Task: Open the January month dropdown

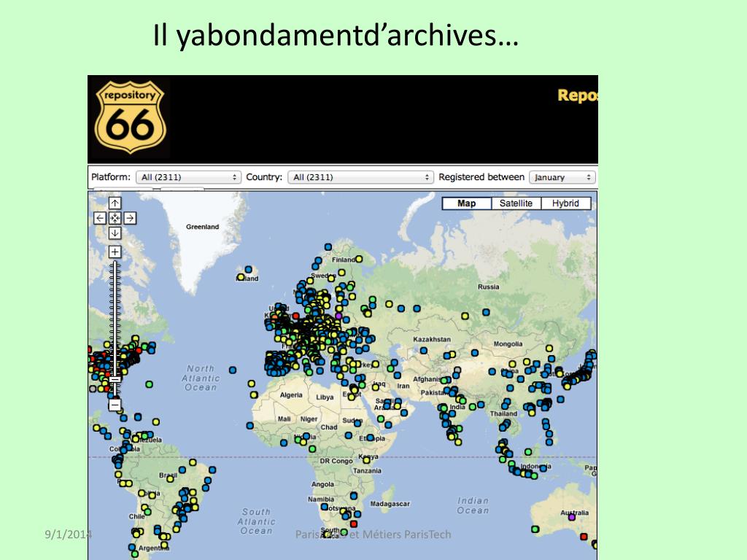Action: (x=562, y=177)
